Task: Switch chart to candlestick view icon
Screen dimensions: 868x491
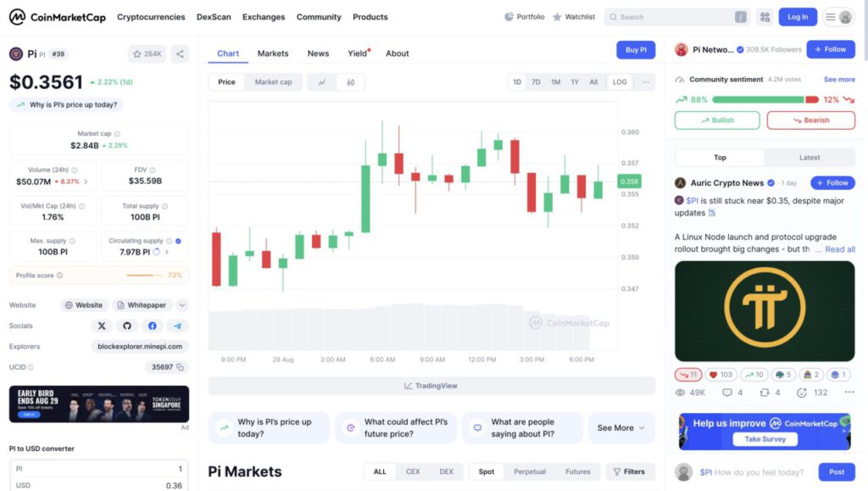Action: point(350,82)
